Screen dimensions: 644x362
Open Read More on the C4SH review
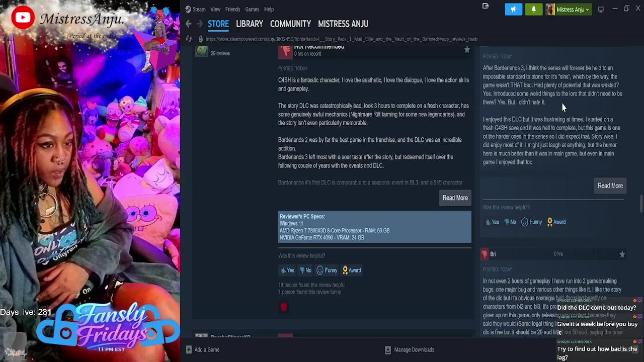[455, 198]
